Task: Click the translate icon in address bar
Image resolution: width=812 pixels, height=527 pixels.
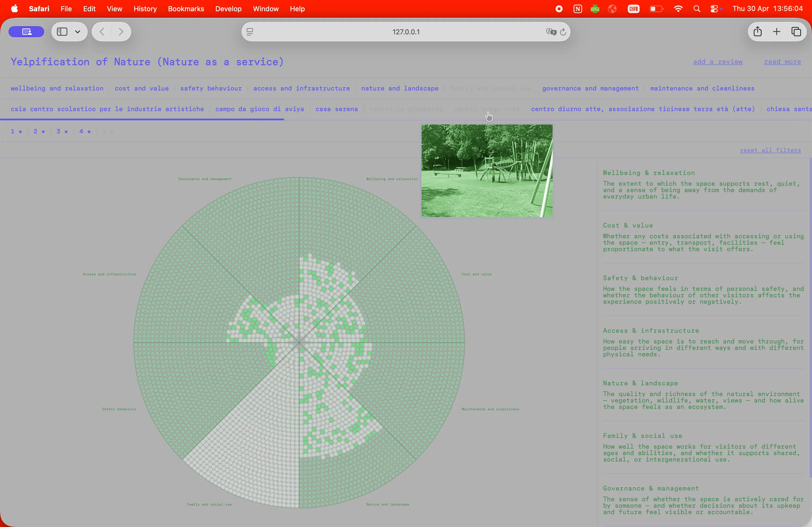Action: pyautogui.click(x=551, y=32)
